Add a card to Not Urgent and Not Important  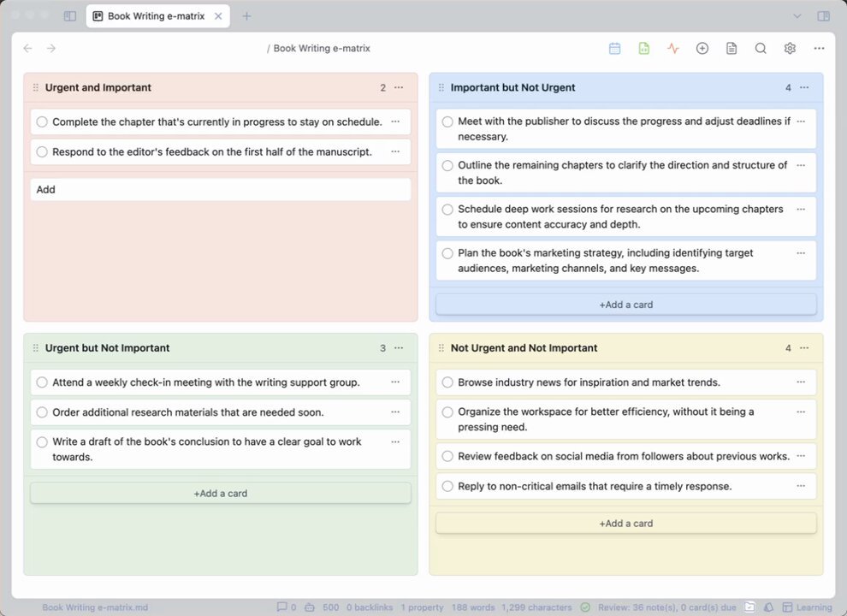pyautogui.click(x=626, y=523)
